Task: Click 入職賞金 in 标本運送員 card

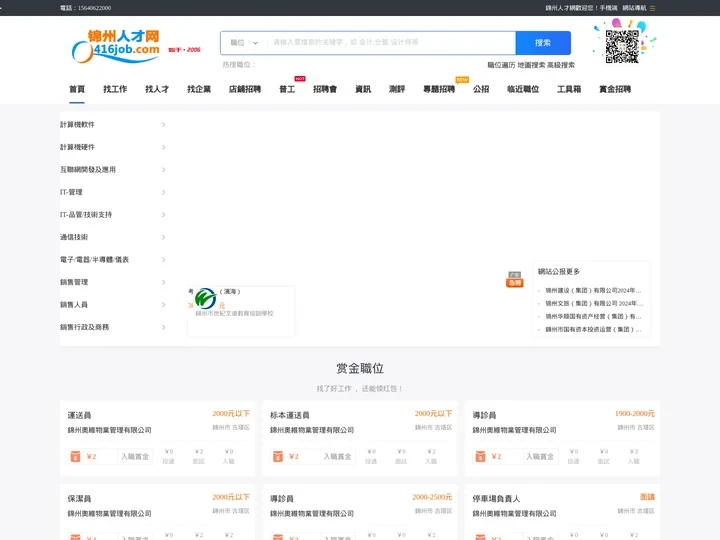Action: click(338, 456)
